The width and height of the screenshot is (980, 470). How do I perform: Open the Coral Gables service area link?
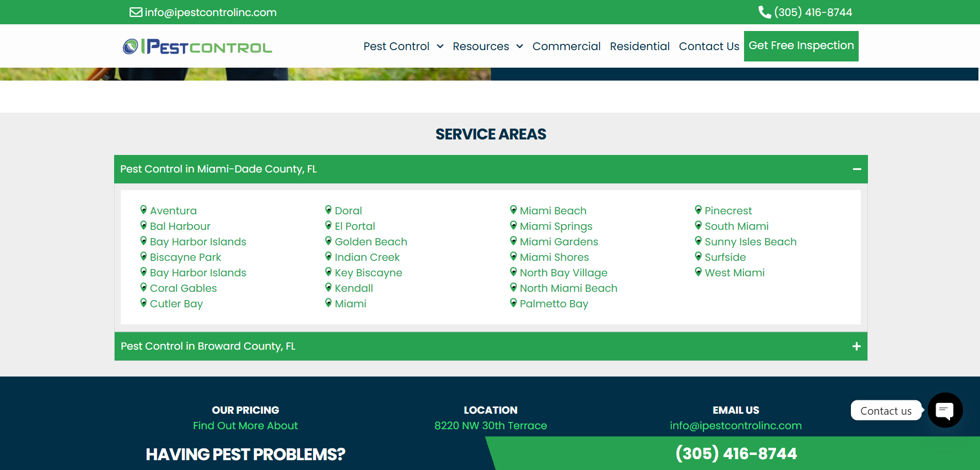click(x=183, y=288)
